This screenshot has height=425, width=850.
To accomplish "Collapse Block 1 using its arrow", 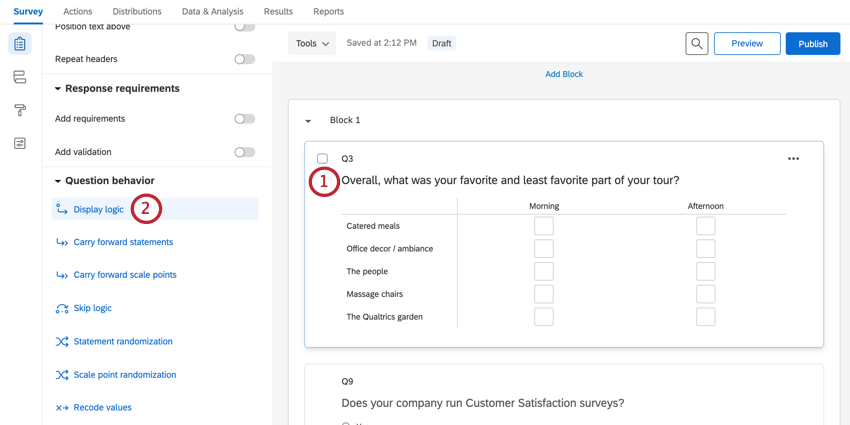I will (x=308, y=121).
